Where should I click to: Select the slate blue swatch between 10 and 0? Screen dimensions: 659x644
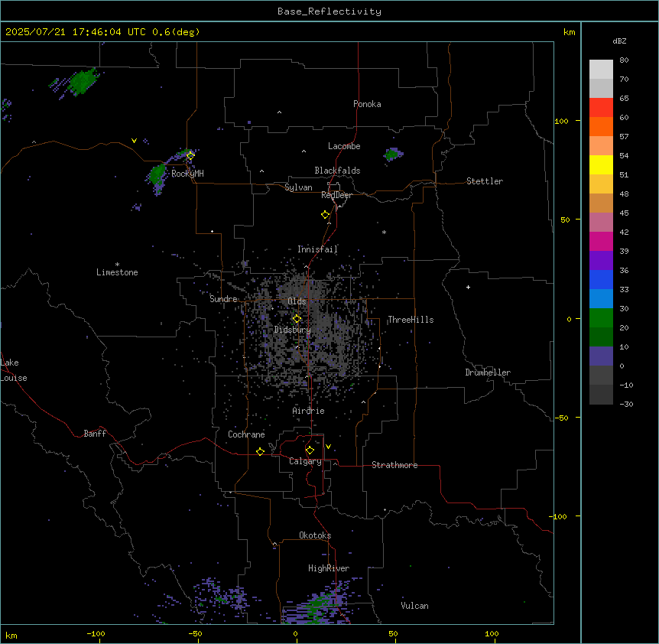[601, 356]
